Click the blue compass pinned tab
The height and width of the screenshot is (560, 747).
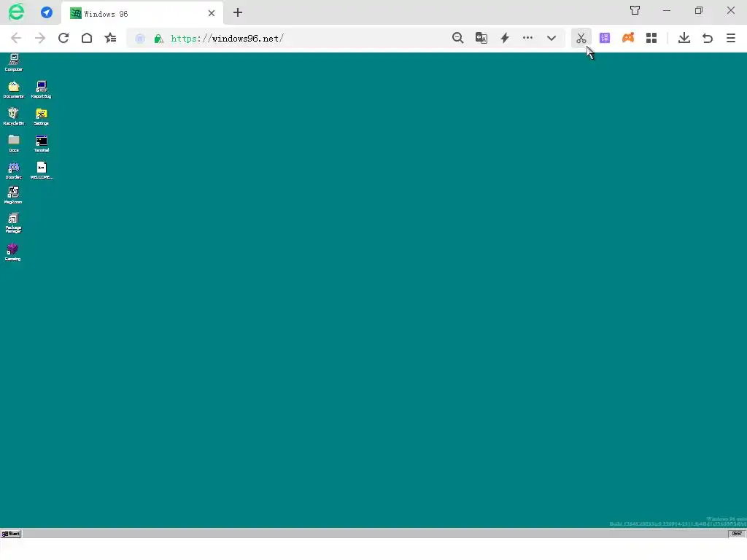click(x=47, y=12)
